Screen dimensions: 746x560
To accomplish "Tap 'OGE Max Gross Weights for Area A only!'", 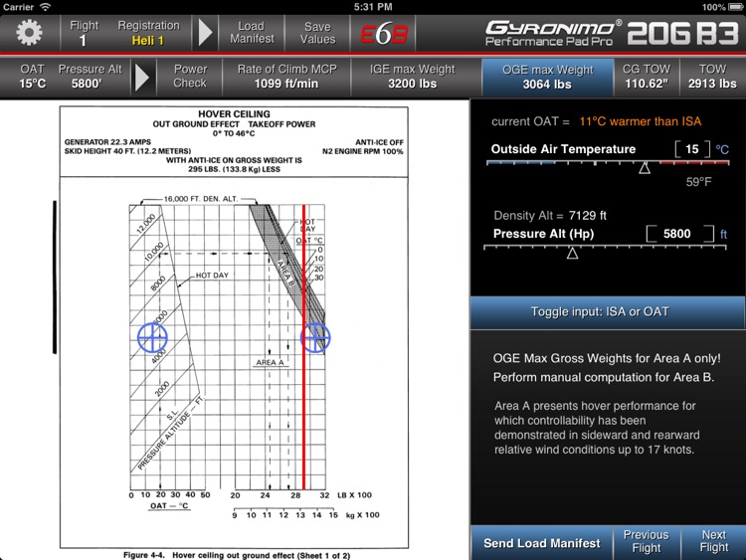I will pos(607,358).
